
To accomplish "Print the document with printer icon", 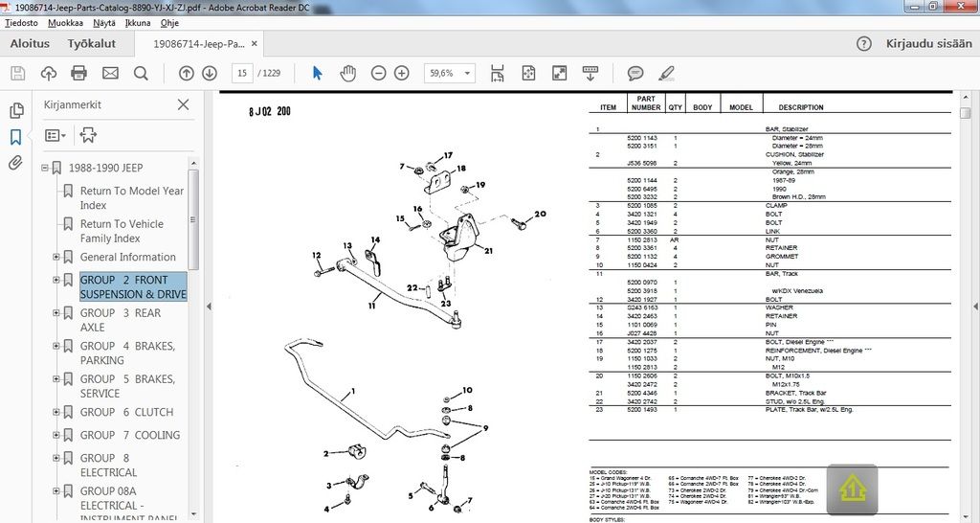I will [x=78, y=73].
